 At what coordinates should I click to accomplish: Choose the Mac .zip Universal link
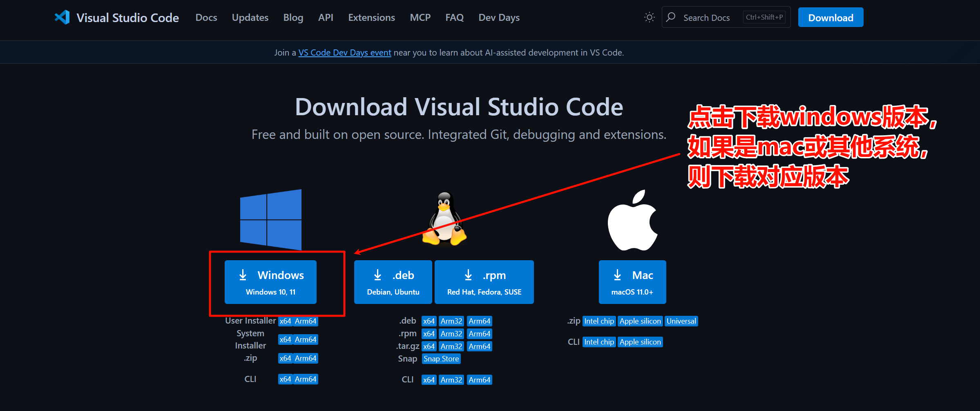(681, 321)
